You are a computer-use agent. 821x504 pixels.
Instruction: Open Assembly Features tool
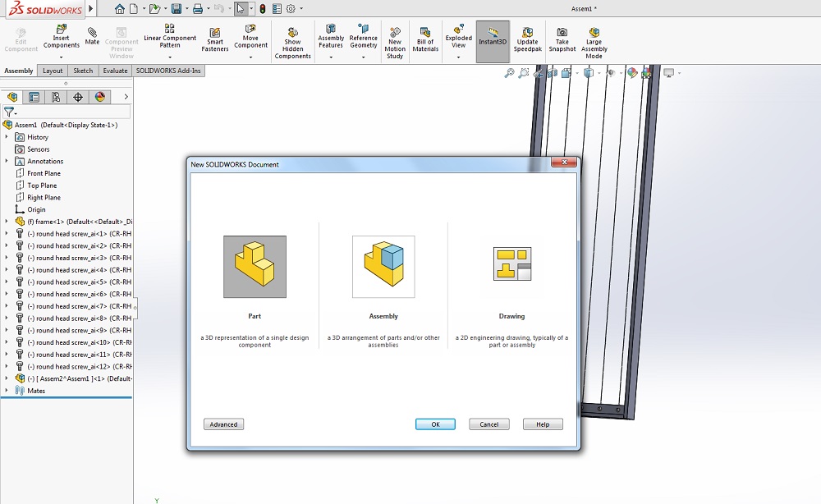[x=331, y=36]
